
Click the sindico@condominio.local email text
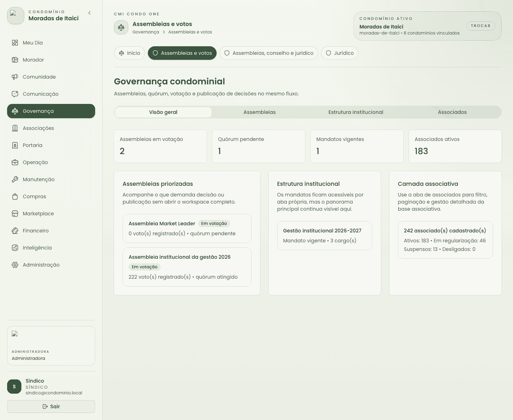[54, 393]
